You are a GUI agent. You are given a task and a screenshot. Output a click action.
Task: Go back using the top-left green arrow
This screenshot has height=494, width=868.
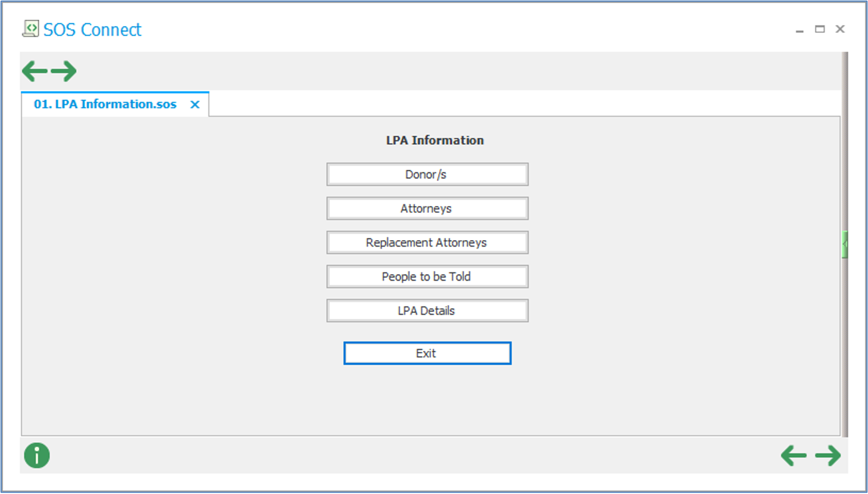tap(35, 72)
